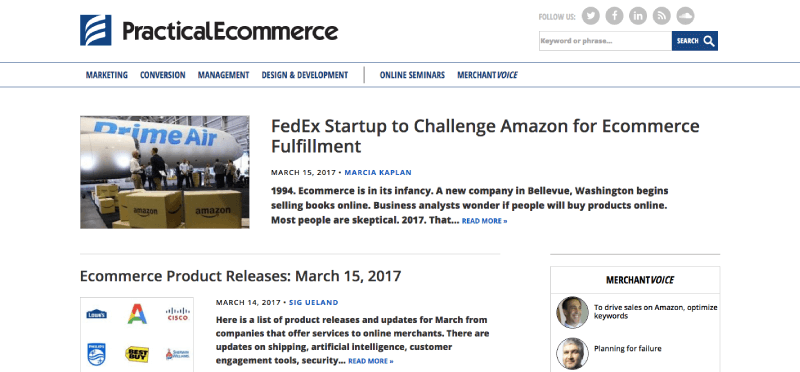
Task: Open Ecommerce Product Releases article title
Action: point(240,276)
